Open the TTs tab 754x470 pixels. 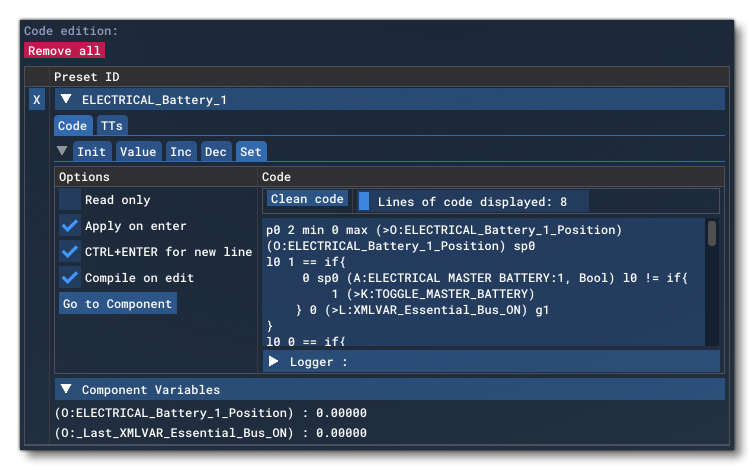point(112,126)
